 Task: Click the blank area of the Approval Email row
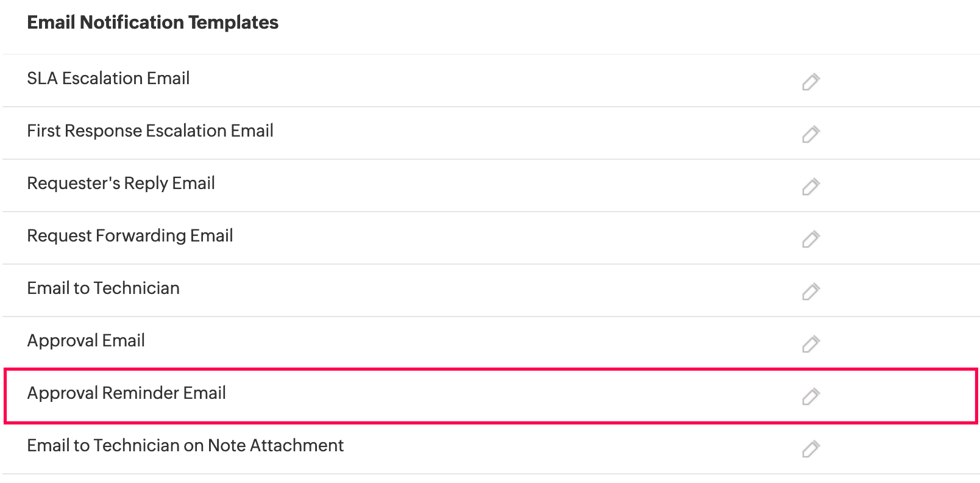click(427, 341)
